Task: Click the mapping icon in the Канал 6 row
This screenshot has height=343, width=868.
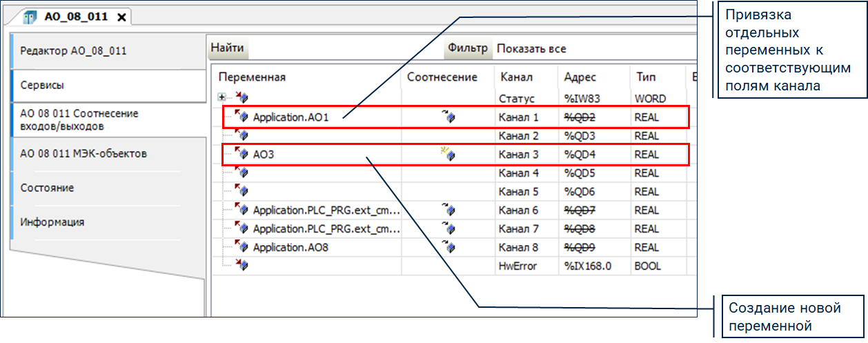Action: click(448, 210)
